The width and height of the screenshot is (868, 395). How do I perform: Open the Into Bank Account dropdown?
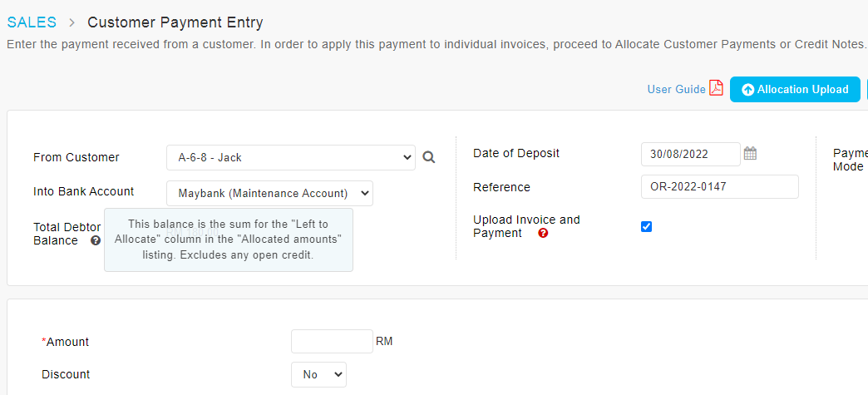click(269, 194)
